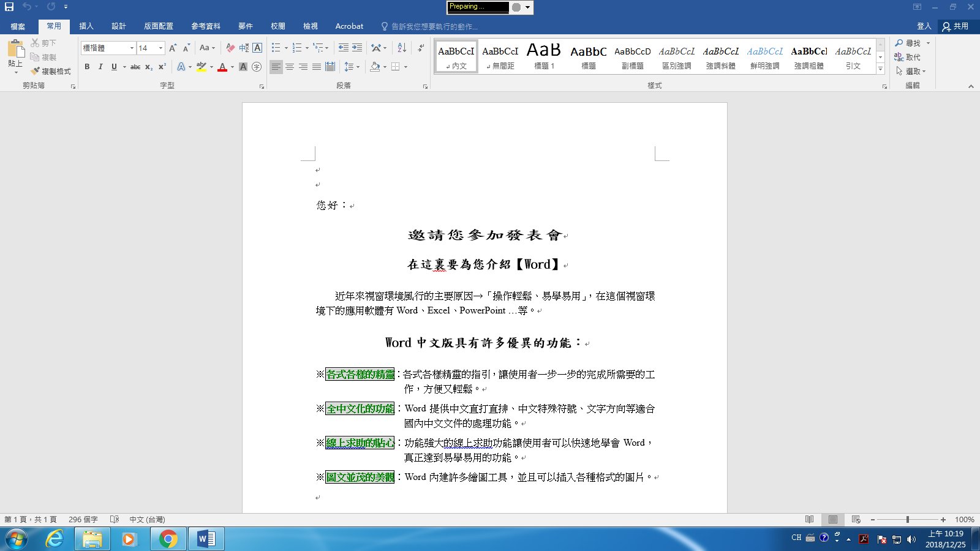Screen dimensions: 980x551
Task: Align text to the right
Action: point(303,67)
